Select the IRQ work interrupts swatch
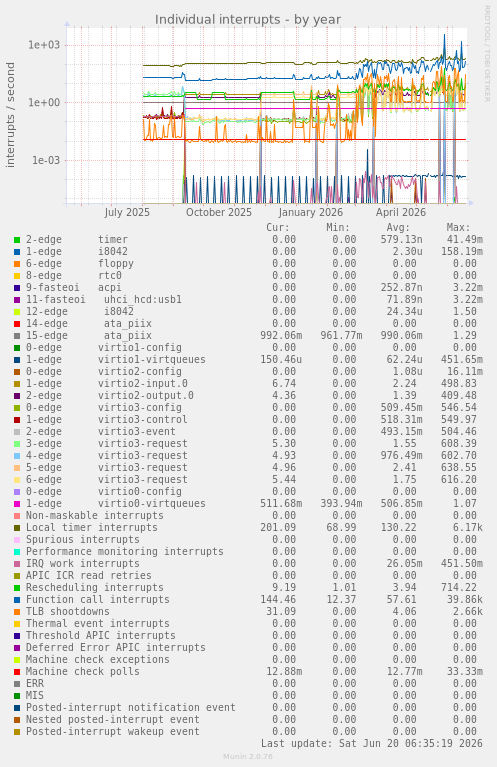Viewport: 497px width, 767px height. click(x=17, y=564)
